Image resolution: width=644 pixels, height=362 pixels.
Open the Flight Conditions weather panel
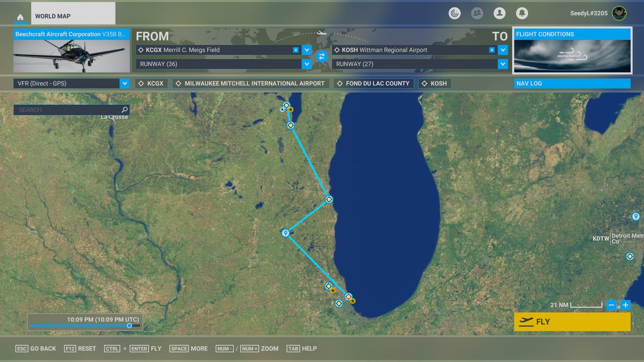click(x=572, y=50)
